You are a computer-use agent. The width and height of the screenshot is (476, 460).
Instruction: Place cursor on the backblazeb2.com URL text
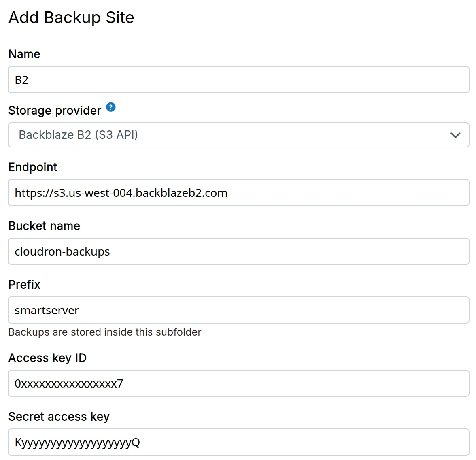(x=121, y=193)
